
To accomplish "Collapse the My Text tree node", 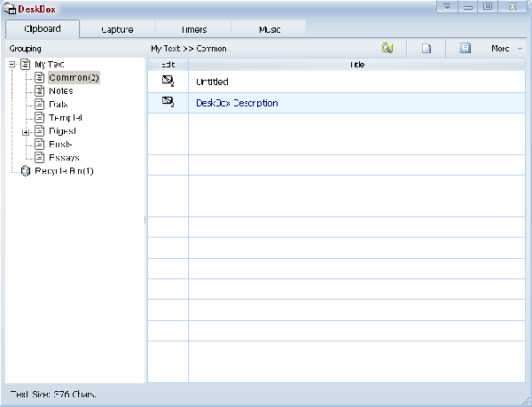I will coord(12,64).
